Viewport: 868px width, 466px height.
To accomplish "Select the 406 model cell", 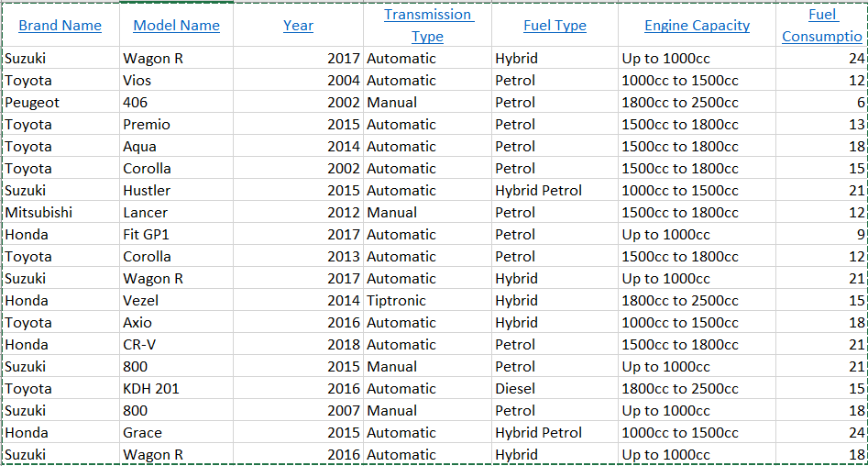I will coord(177,102).
